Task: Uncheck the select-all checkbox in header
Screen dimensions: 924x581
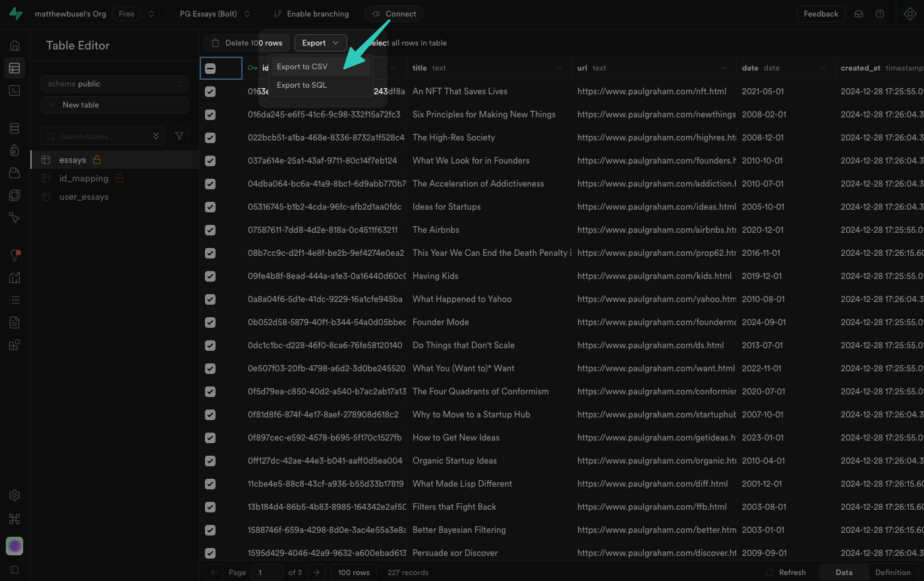Action: [210, 68]
